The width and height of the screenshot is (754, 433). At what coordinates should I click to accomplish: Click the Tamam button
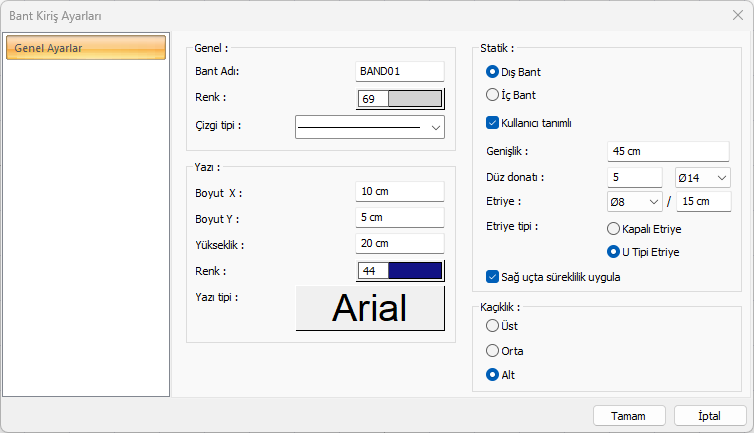[629, 416]
